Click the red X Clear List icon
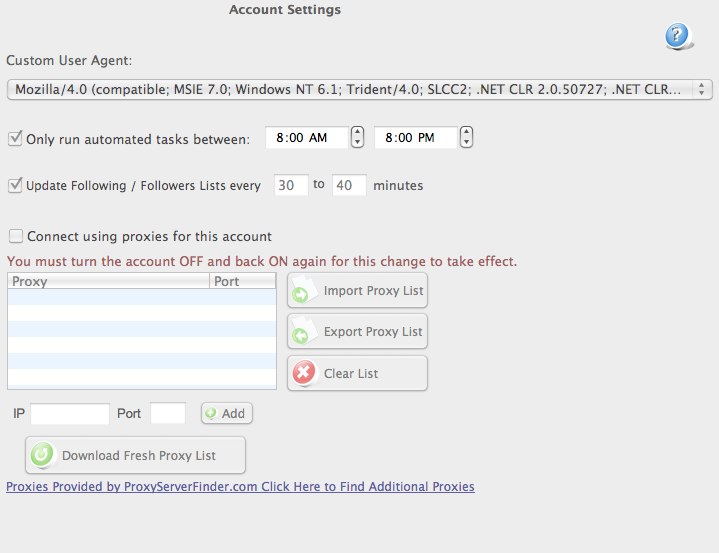This screenshot has width=719, height=553. coord(304,372)
